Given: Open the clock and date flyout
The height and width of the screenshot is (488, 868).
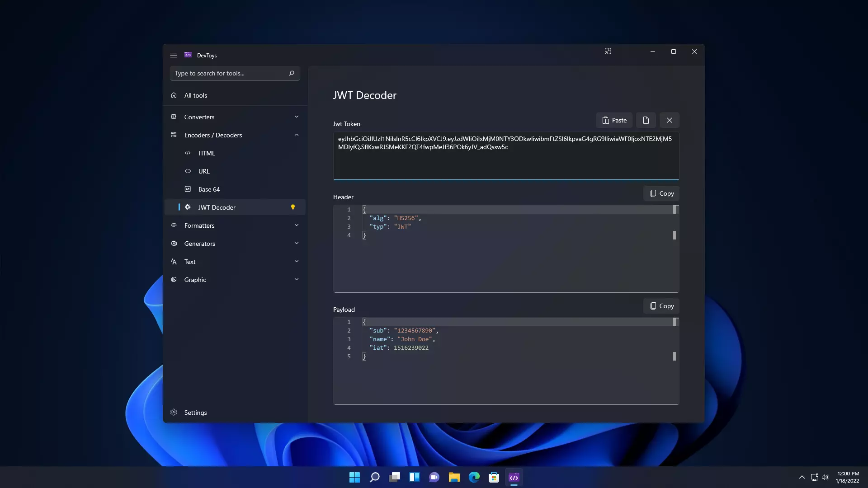Looking at the screenshot, I should [x=848, y=477].
